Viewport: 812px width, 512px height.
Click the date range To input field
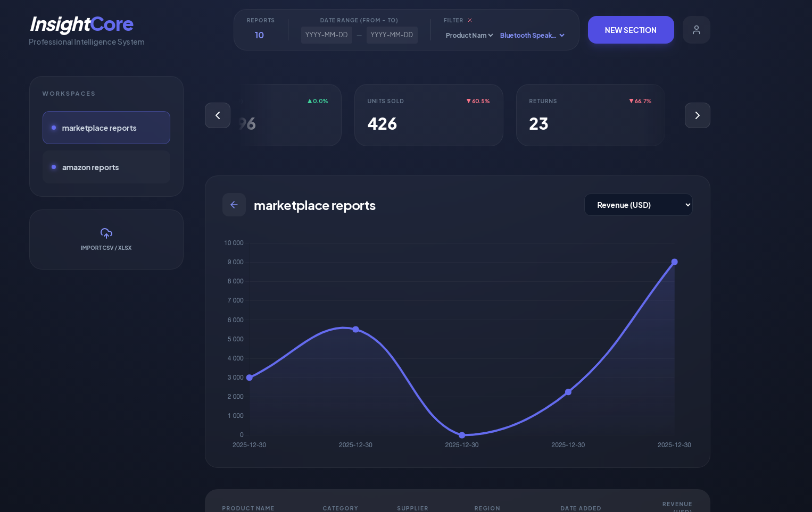point(392,35)
